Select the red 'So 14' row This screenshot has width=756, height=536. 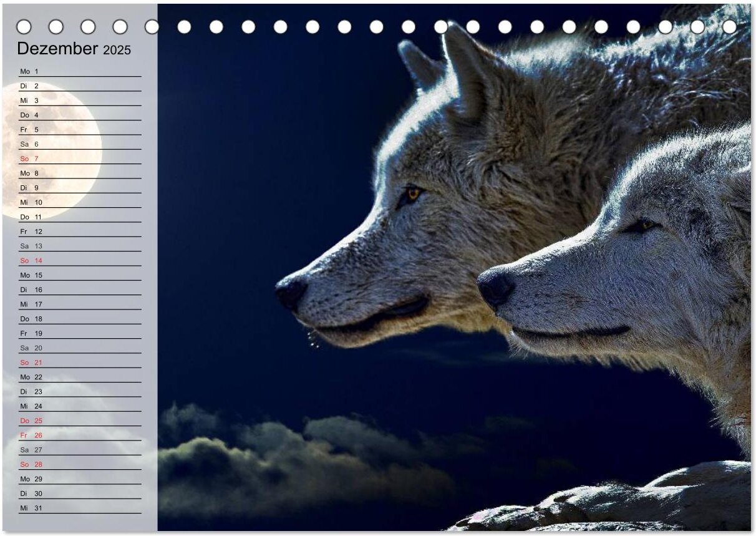80,260
